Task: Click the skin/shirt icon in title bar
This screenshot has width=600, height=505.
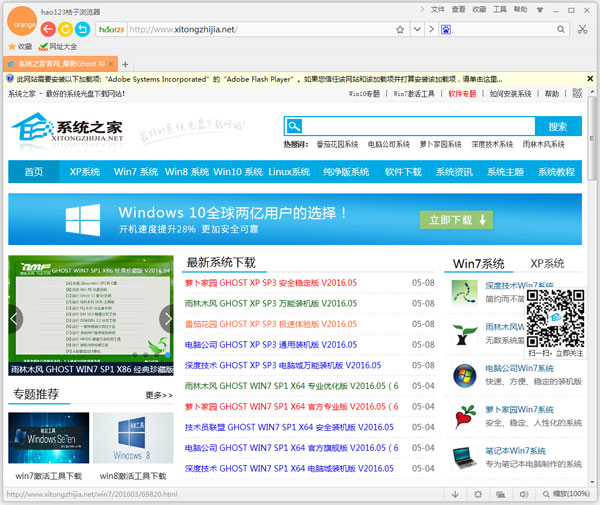Action: click(x=540, y=10)
